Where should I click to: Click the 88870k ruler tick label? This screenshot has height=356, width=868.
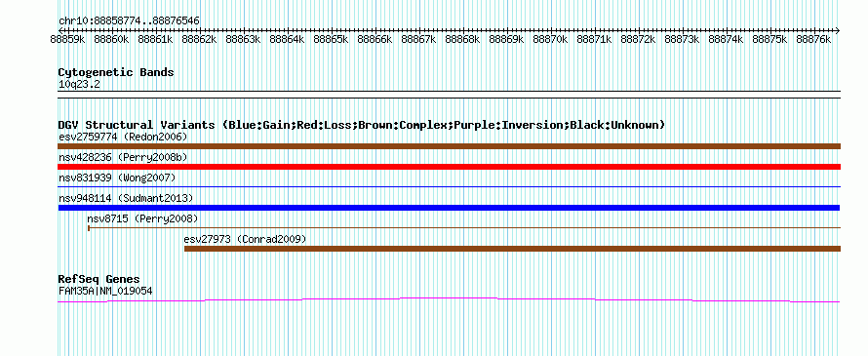click(550, 39)
